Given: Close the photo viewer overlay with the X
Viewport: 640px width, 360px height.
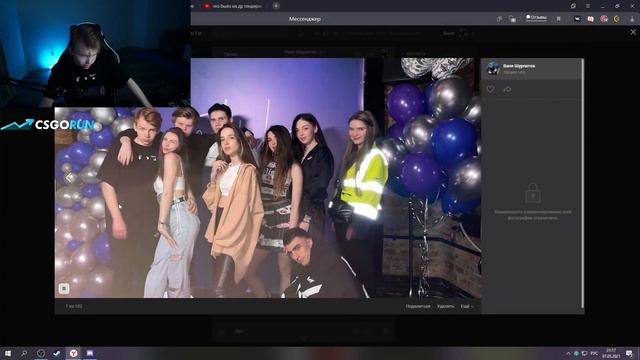Looking at the screenshot, I should click(633, 32).
